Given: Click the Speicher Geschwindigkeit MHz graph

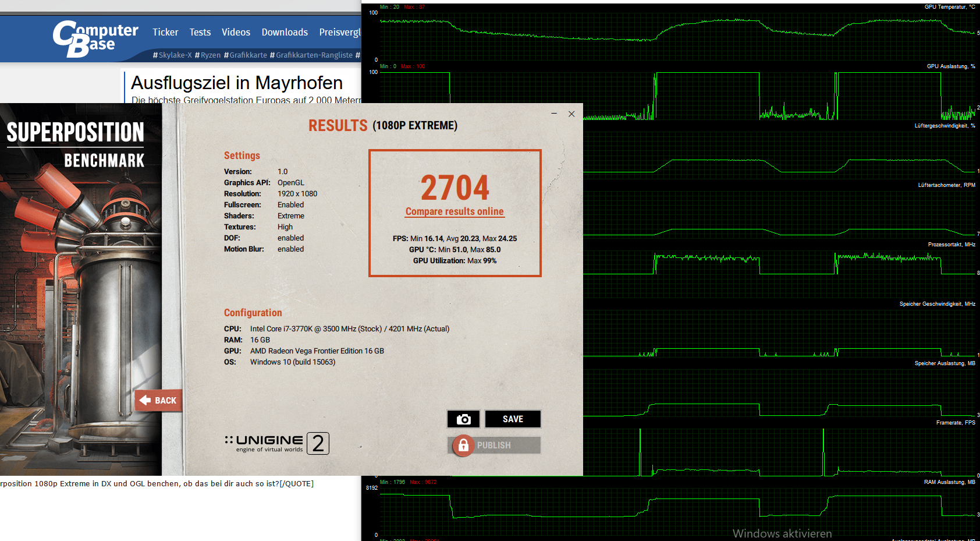Looking at the screenshot, I should click(780, 333).
